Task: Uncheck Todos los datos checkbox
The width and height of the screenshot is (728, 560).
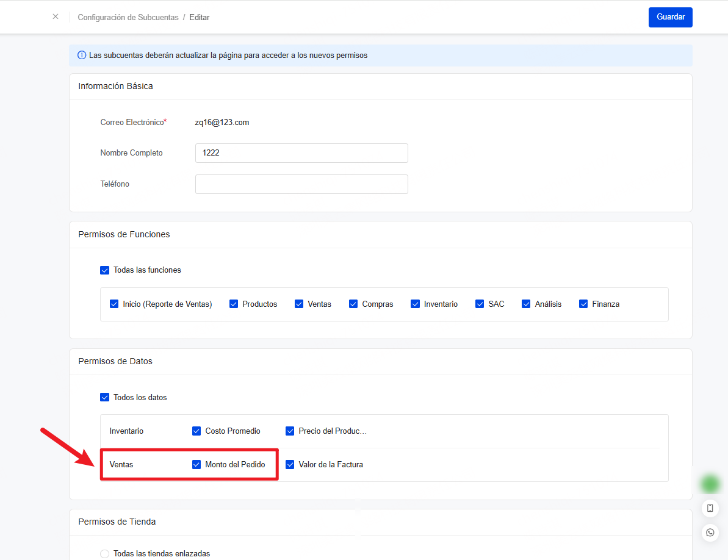Action: [104, 397]
